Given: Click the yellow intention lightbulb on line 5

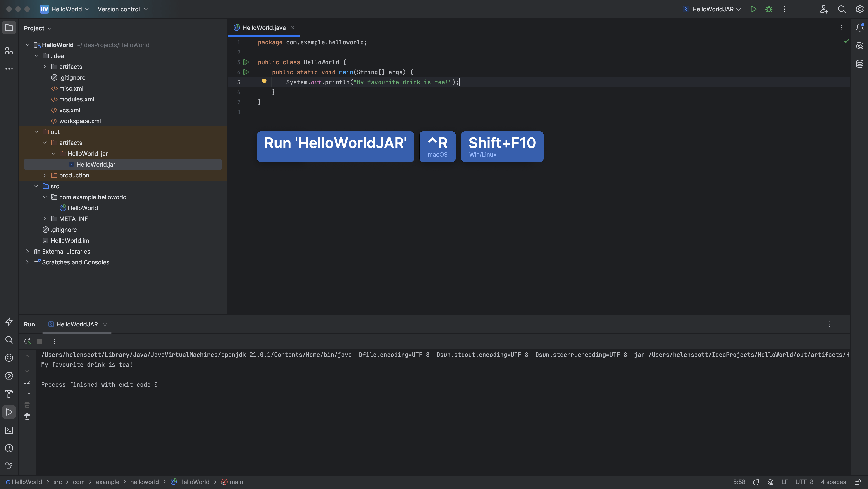Looking at the screenshot, I should click(x=264, y=82).
